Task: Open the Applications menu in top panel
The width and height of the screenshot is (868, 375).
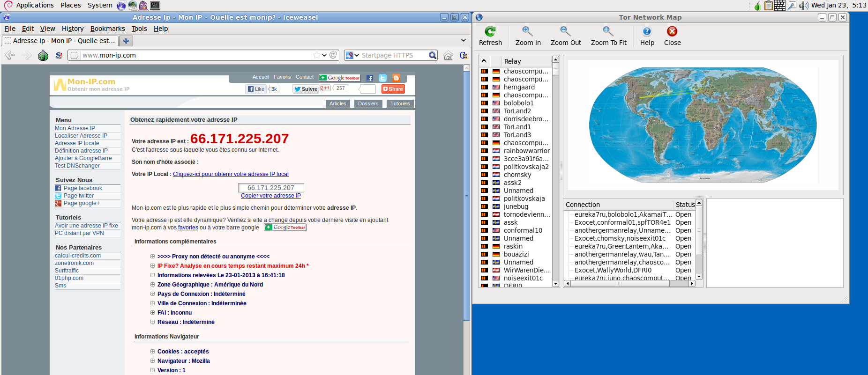Action: pos(35,5)
